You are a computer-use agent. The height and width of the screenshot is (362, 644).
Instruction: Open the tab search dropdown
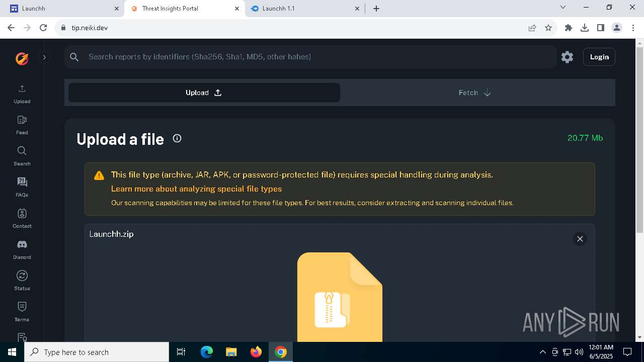tap(563, 8)
